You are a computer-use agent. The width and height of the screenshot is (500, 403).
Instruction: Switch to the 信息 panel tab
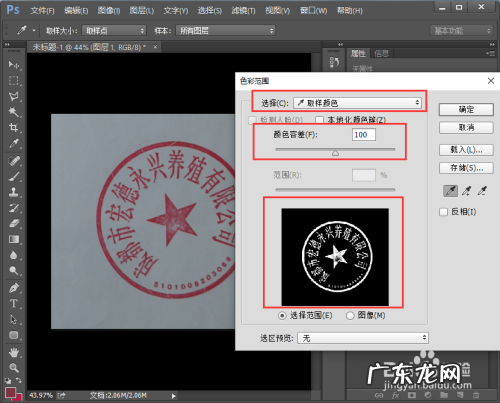click(381, 53)
